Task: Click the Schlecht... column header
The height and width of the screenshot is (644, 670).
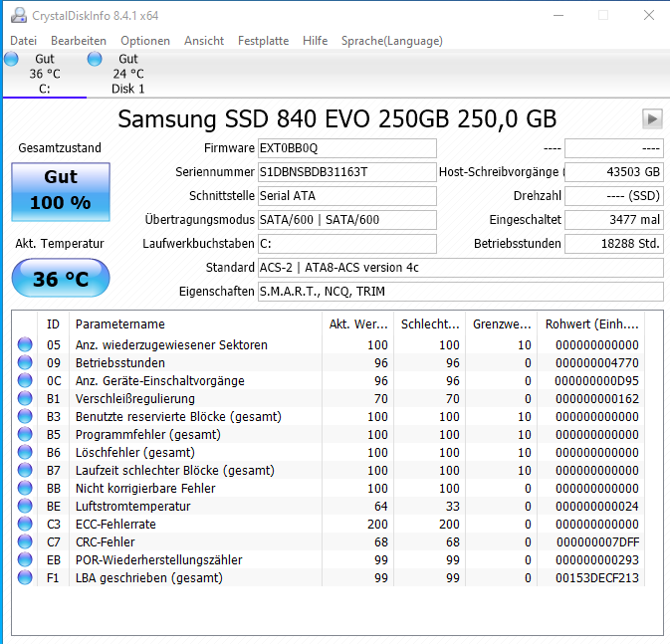Action: tap(430, 324)
